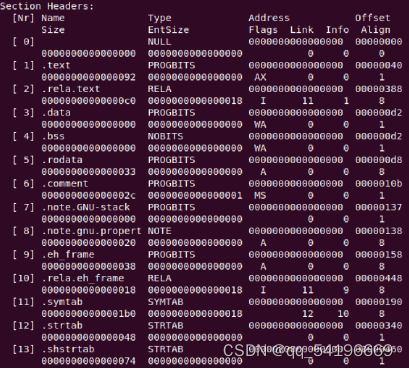This screenshot has width=409, height=369.
Task: Select the 'NOTE' type value
Action: (x=160, y=231)
